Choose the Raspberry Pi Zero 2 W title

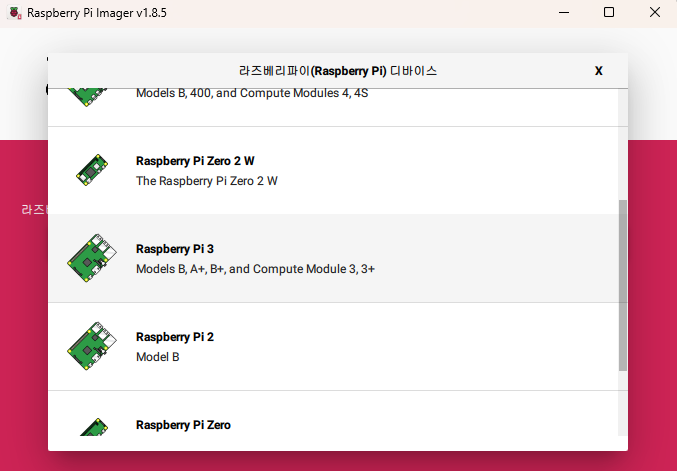[195, 161]
